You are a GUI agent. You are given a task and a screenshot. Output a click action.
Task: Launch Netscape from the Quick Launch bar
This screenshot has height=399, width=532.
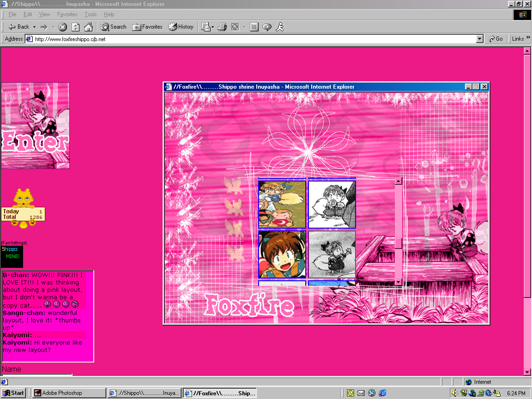click(372, 393)
